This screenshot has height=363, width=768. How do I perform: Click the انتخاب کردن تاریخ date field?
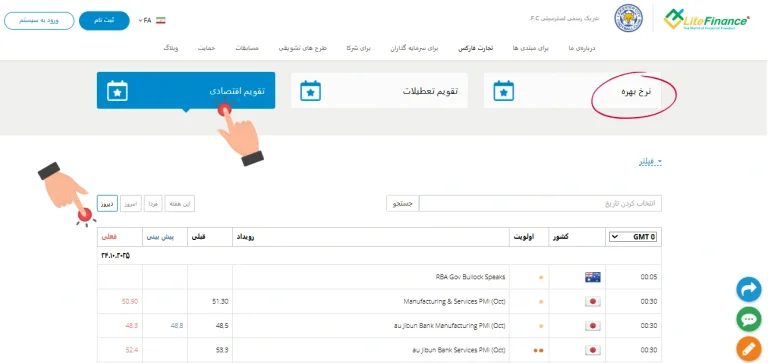click(x=540, y=203)
